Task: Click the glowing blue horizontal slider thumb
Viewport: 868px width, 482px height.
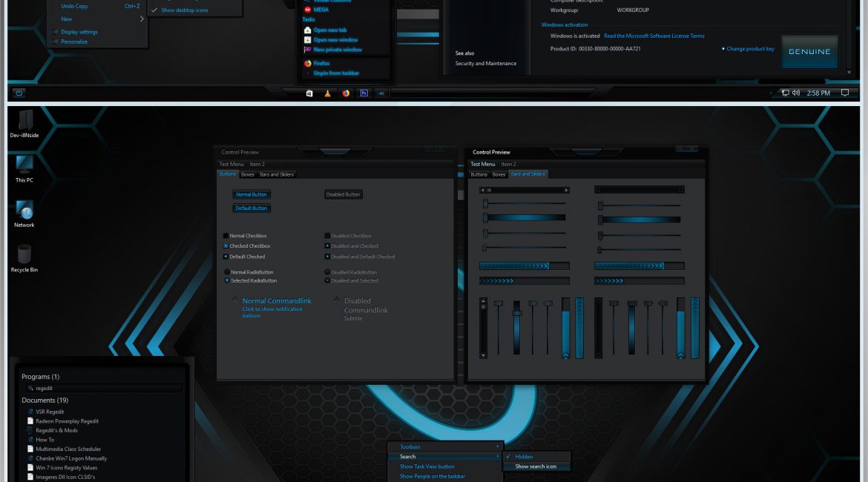Action: click(485, 218)
